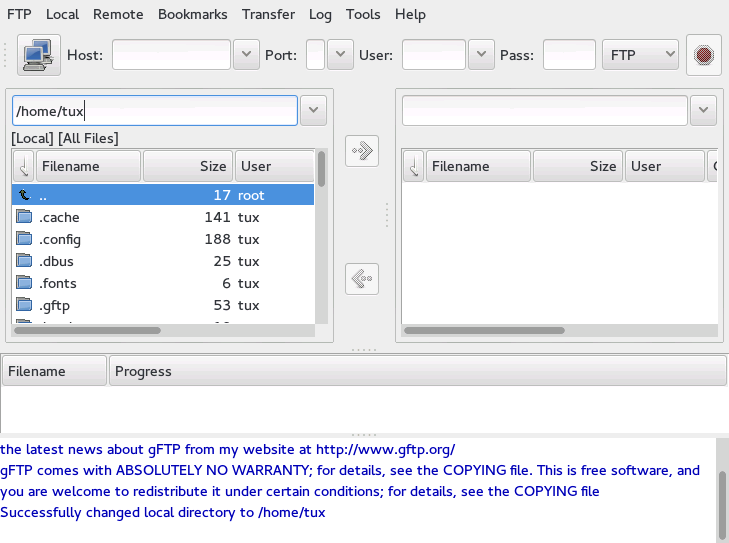The height and width of the screenshot is (543, 729).
Task: Expand the local path history dropdown
Action: click(313, 111)
